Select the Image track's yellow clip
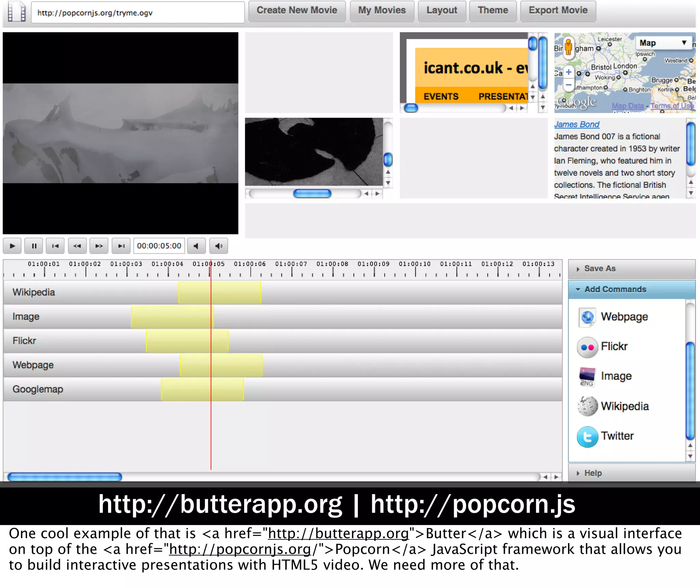Image resolution: width=700 pixels, height=588 pixels. tap(173, 317)
